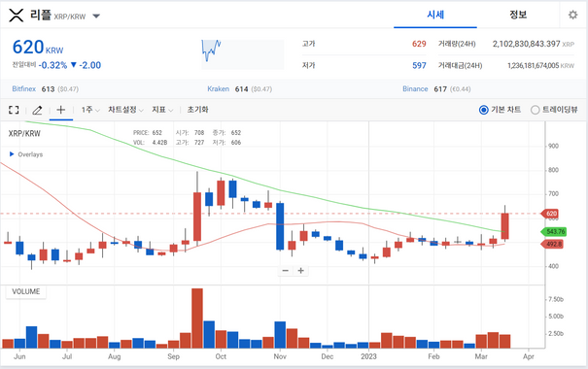Open the XRP/KRW market selector arrow

point(96,17)
